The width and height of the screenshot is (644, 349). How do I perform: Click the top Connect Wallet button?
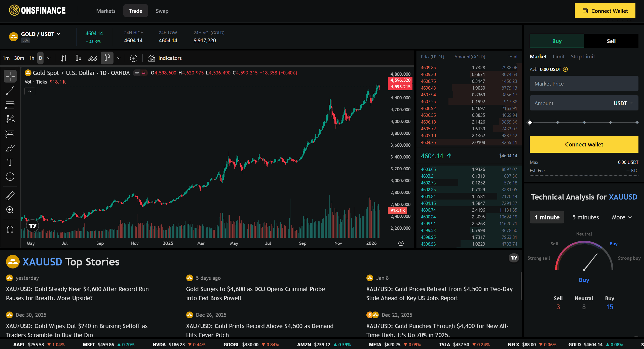click(605, 11)
